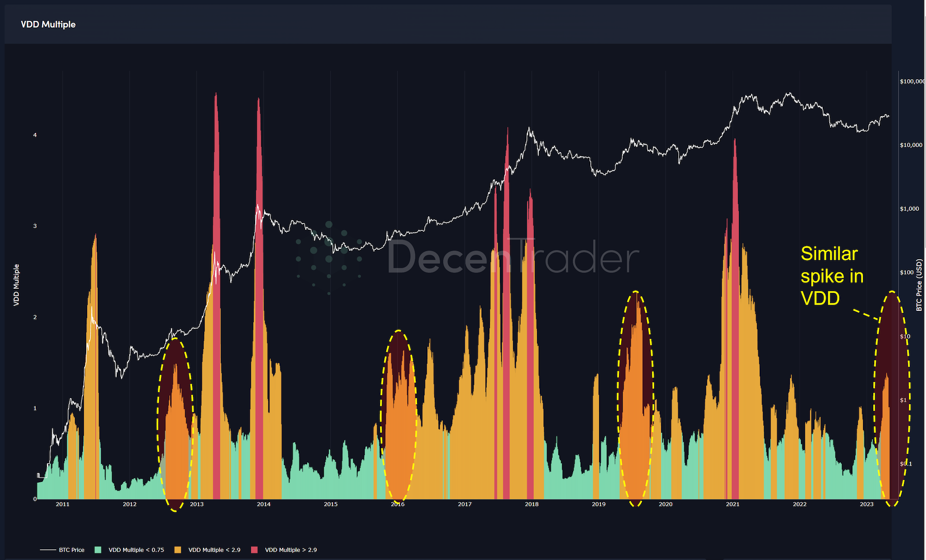
Task: Click the 'Similar spike in VDD' annotation
Action: coord(832,276)
